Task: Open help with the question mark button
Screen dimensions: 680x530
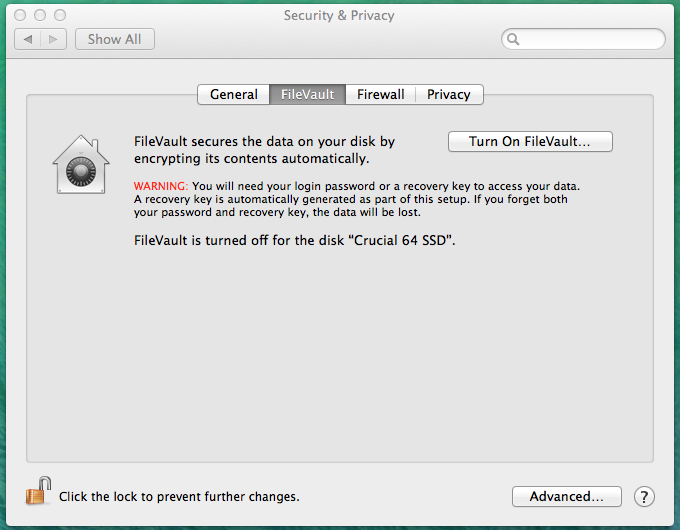Action: coord(645,496)
